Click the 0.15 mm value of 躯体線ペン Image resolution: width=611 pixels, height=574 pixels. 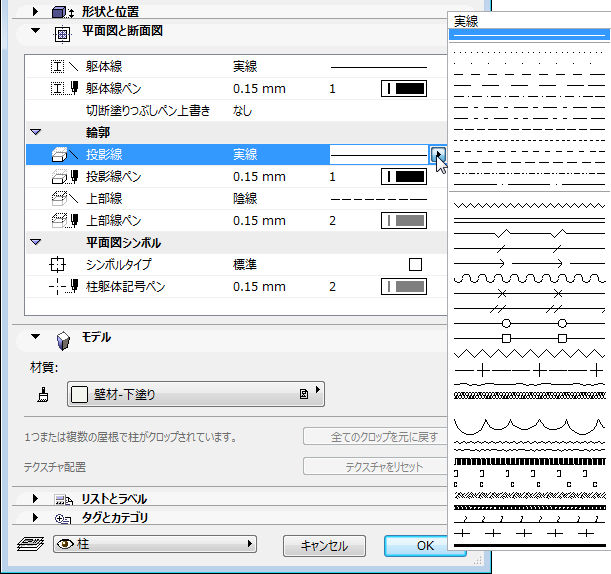pyautogui.click(x=259, y=88)
